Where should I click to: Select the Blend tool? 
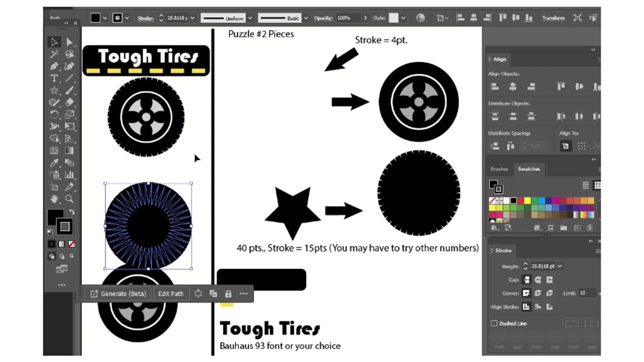click(69, 162)
